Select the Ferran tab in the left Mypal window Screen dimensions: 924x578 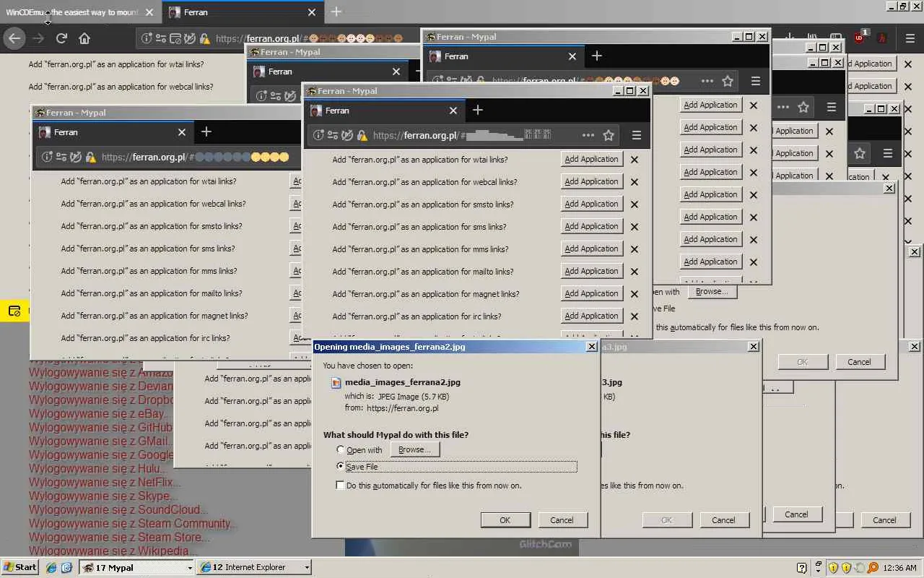point(113,132)
